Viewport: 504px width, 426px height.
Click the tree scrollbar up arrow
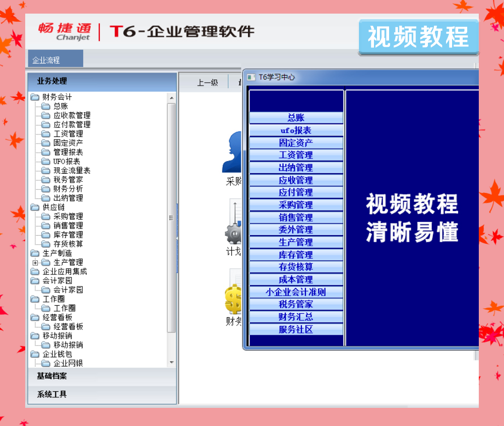(172, 98)
